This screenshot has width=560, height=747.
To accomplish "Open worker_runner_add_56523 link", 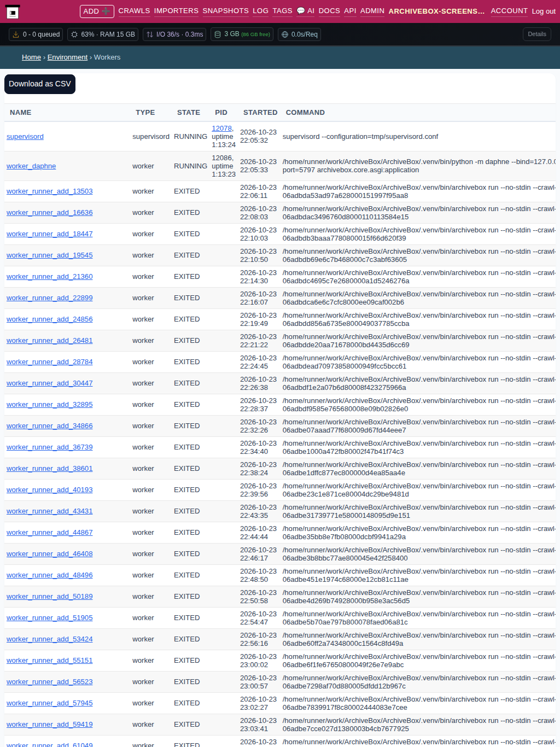I will point(50,682).
